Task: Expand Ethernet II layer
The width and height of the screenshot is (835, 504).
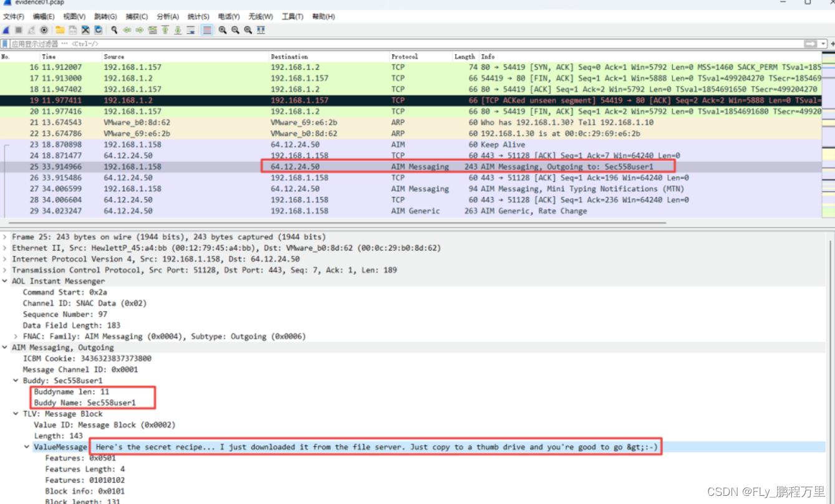Action: click(x=6, y=248)
